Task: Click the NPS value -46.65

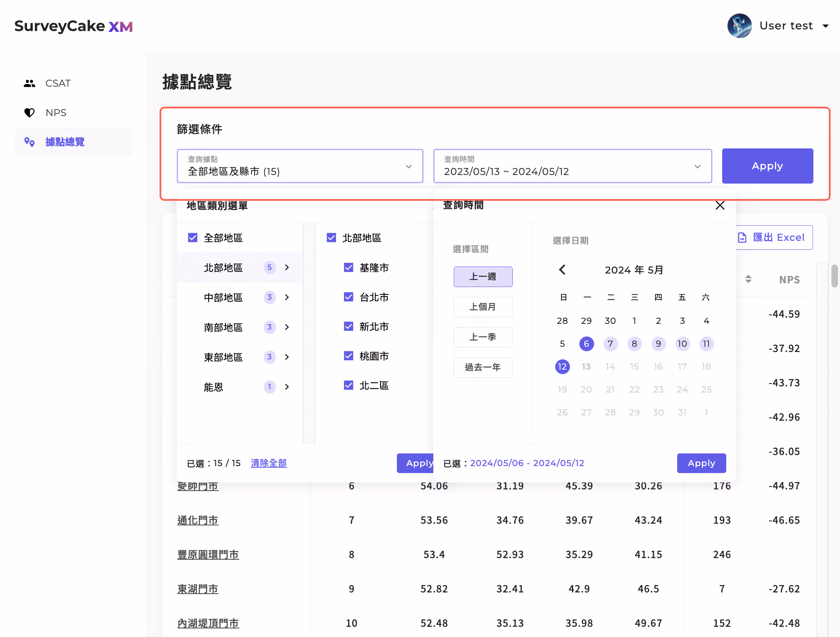Action: (784, 520)
